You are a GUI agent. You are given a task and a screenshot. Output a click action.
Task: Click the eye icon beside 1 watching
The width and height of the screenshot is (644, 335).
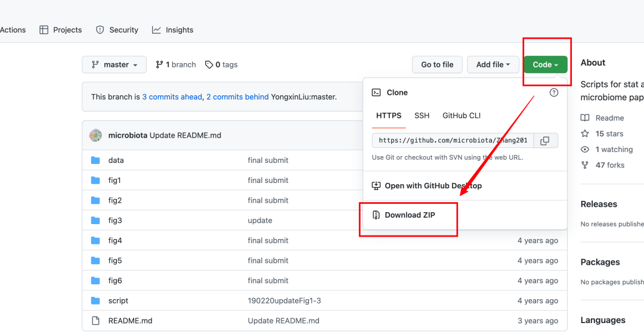tap(585, 150)
